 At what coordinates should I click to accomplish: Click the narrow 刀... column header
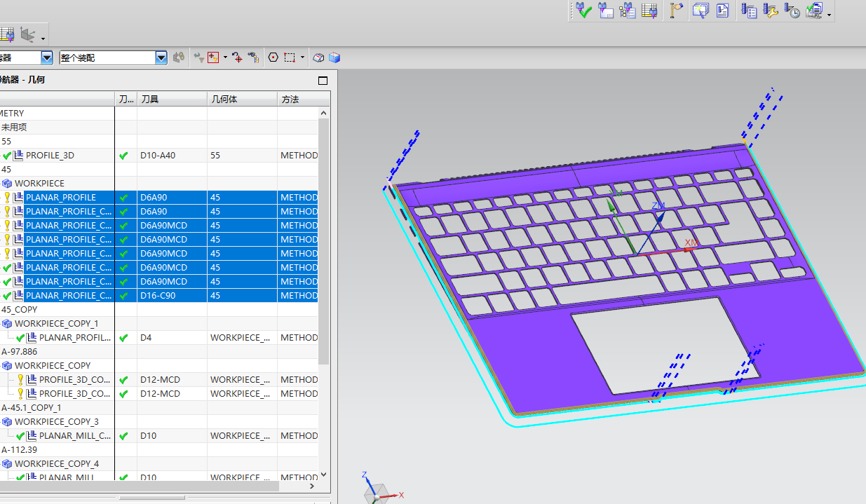[126, 99]
